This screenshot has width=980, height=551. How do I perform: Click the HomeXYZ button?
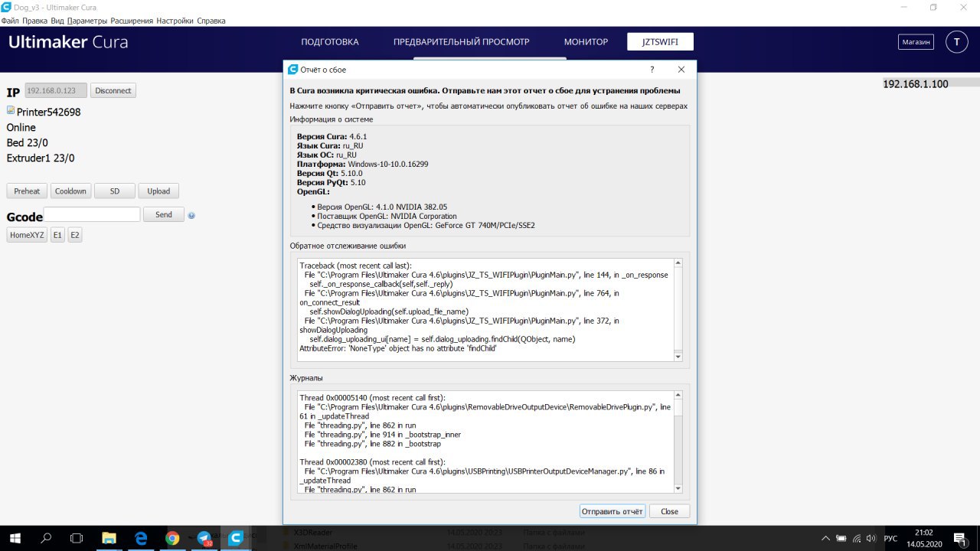[x=28, y=236]
